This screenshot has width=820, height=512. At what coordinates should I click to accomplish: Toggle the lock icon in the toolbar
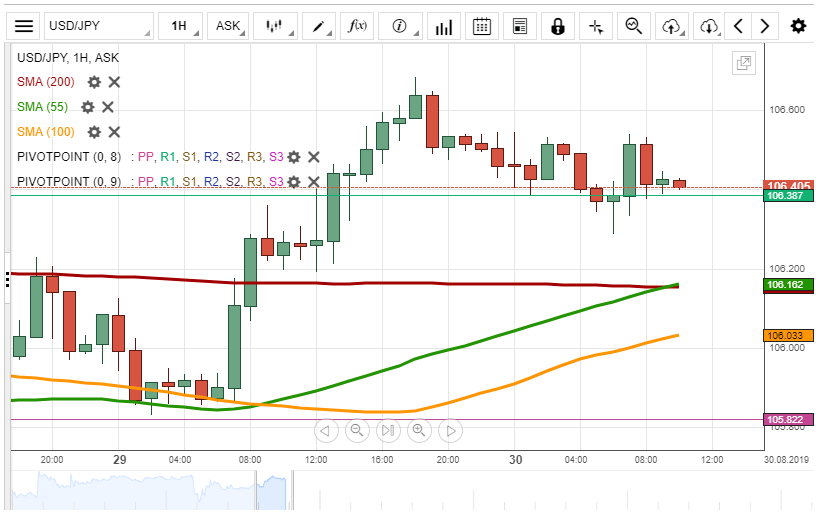(557, 26)
